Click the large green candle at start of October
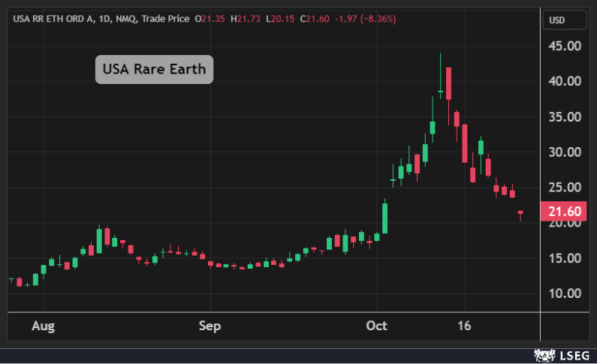Screen dimensions: 597x364 [x=385, y=218]
